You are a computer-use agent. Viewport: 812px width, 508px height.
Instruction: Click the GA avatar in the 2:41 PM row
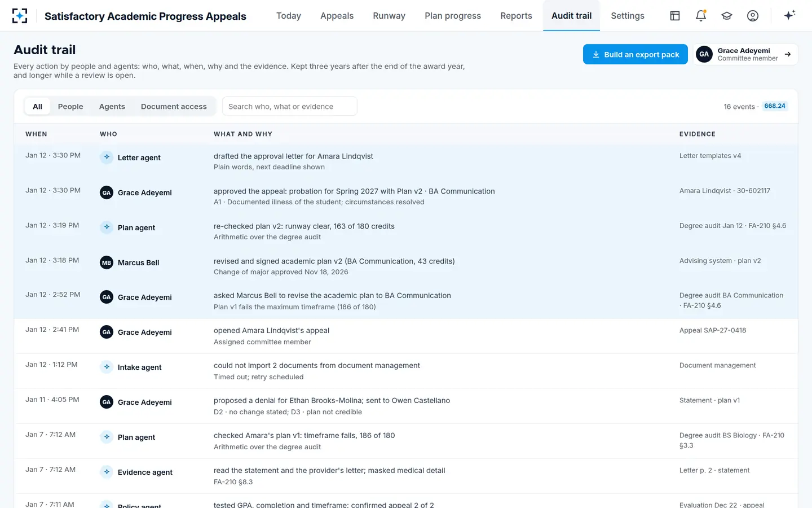[x=107, y=332]
